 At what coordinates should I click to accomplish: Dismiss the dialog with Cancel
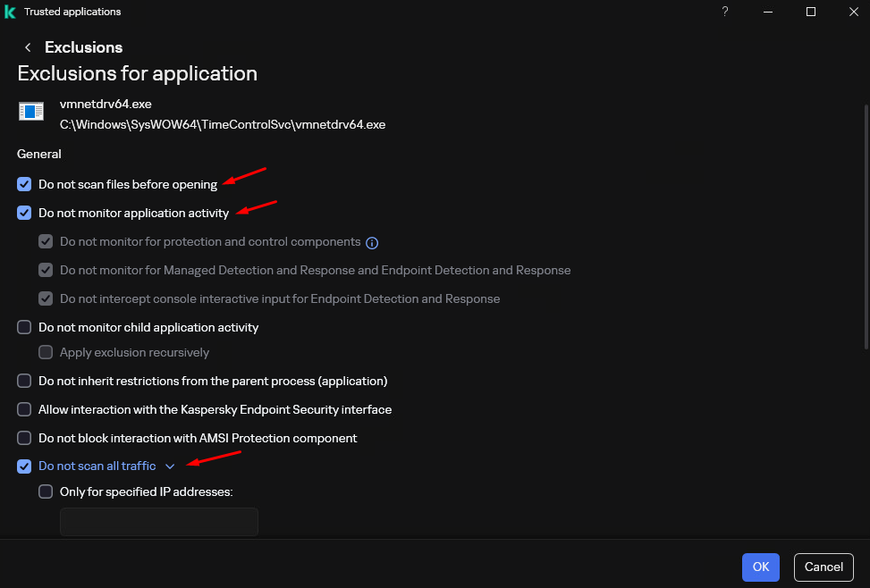(823, 567)
